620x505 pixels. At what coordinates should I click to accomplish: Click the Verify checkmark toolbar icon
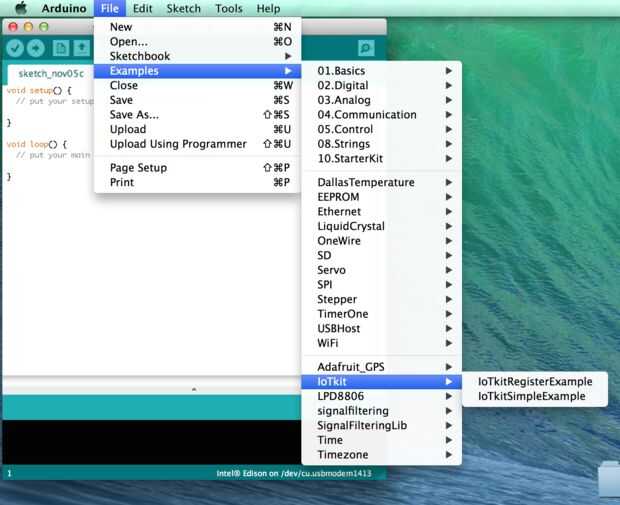click(x=15, y=48)
